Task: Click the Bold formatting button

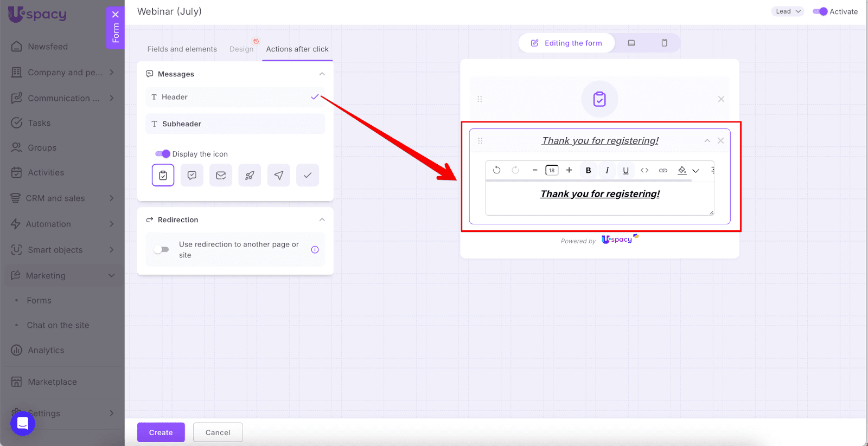Action: [x=588, y=170]
